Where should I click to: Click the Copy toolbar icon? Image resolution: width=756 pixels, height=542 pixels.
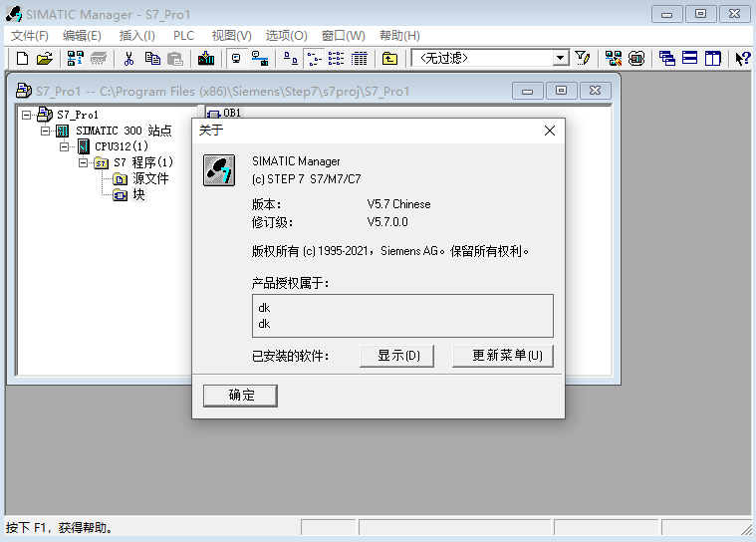pyautogui.click(x=152, y=59)
